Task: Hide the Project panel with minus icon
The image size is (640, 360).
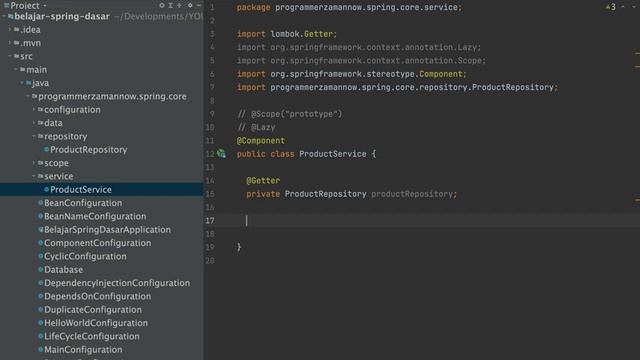Action: (x=199, y=5)
